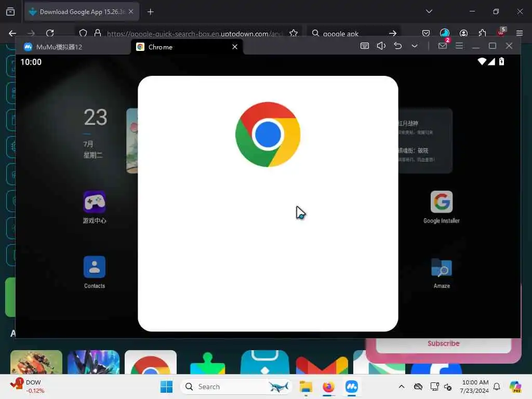Image resolution: width=532 pixels, height=399 pixels.
Task: Expand MuMu toolbar chevron dropdown
Action: tap(414, 46)
